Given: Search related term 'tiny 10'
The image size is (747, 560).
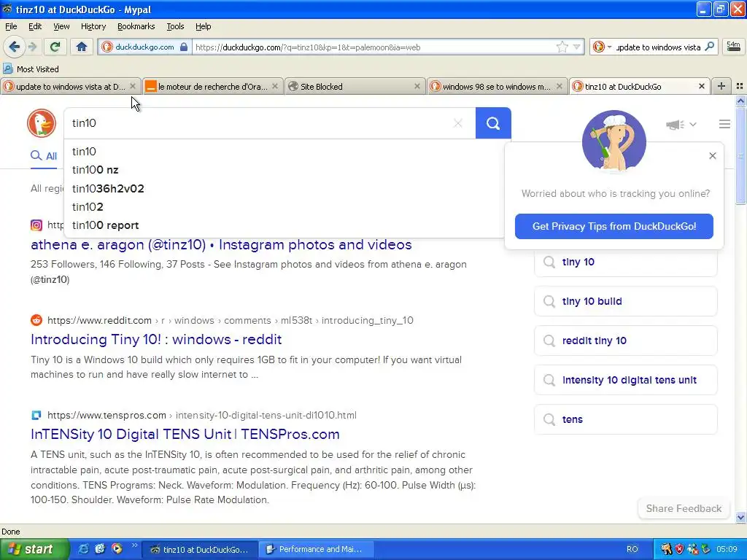Looking at the screenshot, I should coord(625,262).
